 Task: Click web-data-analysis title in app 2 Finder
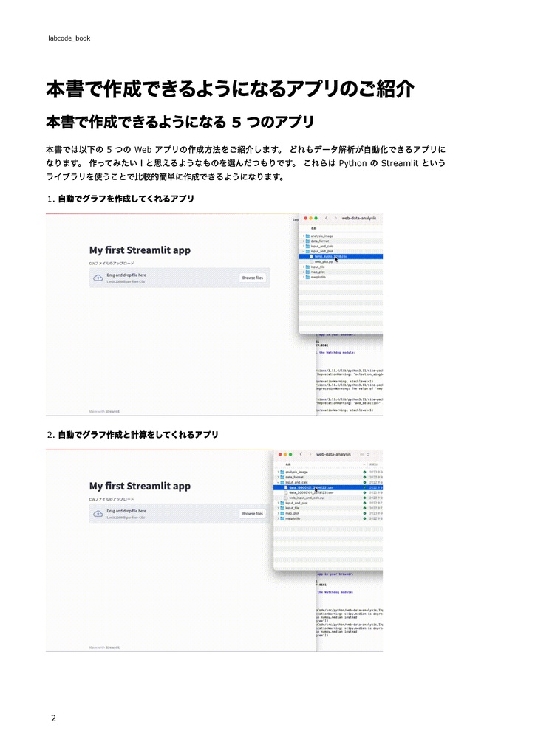coord(333,454)
